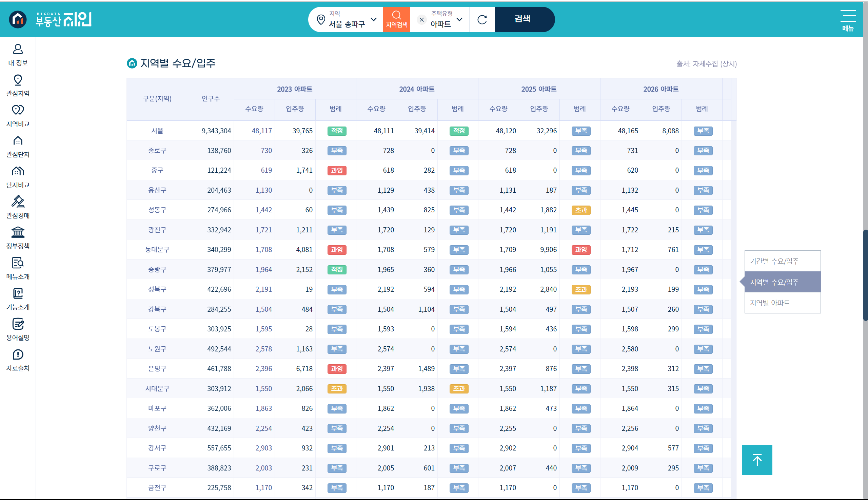Viewport: 868px width, 500px height.
Task: Open the 관심경매 gavel icon
Action: click(18, 202)
